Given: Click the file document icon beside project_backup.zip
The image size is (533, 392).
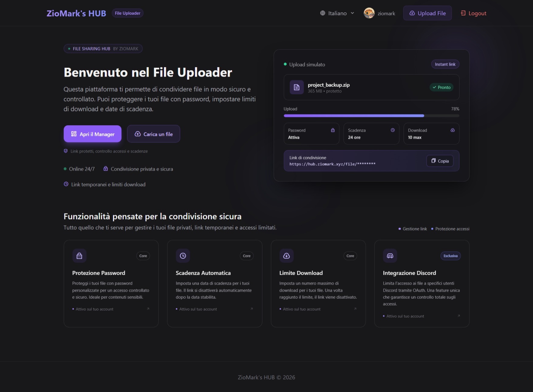Looking at the screenshot, I should coord(297,87).
